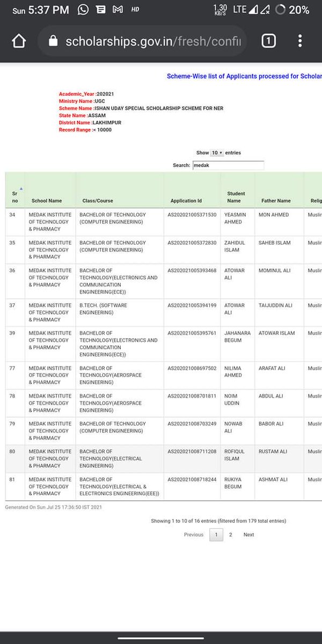This screenshot has height=644, width=322.
Task: Go to the Next page
Action: pos(248,535)
